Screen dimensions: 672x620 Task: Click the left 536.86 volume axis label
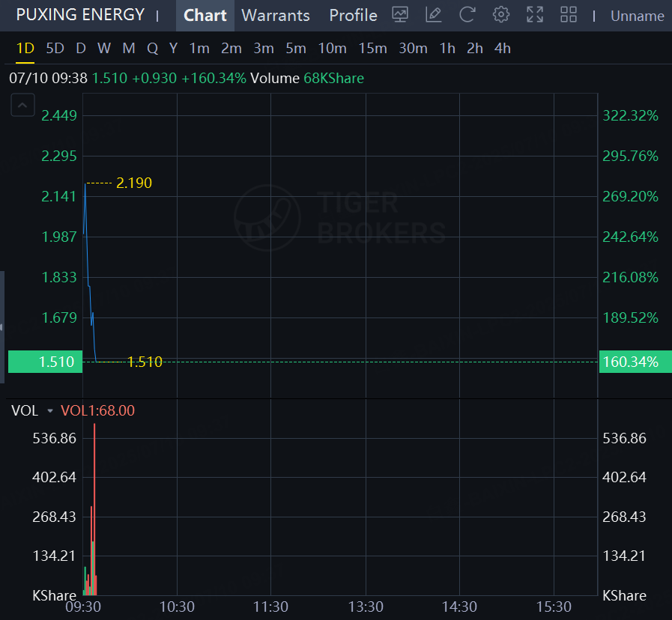55,438
